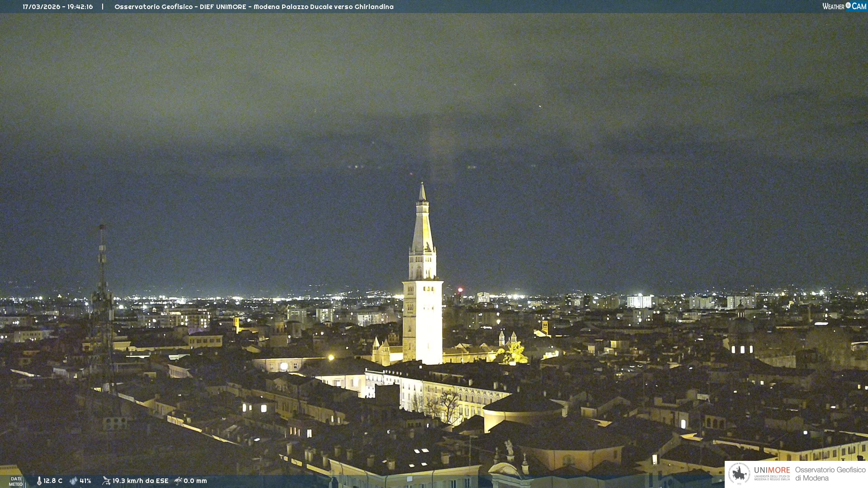Click the tip of the Ghirlandina spire
This screenshot has height=488, width=868.
click(x=422, y=184)
